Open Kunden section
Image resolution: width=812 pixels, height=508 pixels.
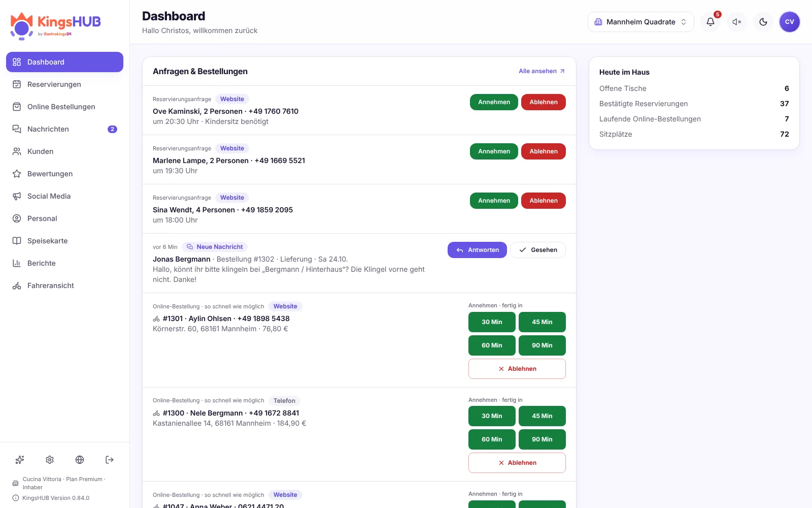tap(64, 151)
